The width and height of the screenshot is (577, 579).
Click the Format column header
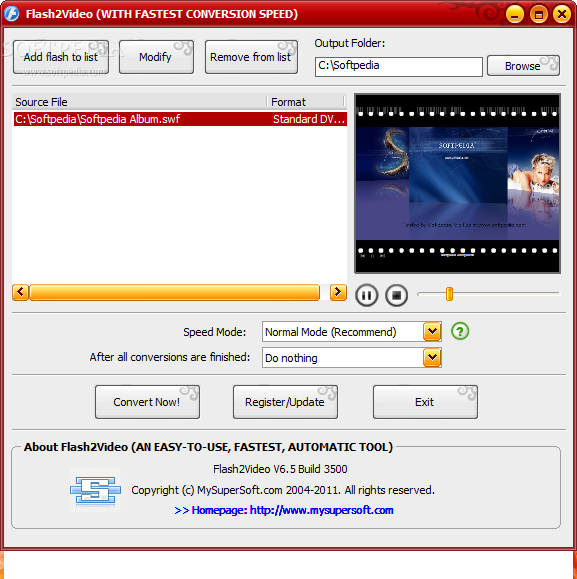pyautogui.click(x=306, y=102)
